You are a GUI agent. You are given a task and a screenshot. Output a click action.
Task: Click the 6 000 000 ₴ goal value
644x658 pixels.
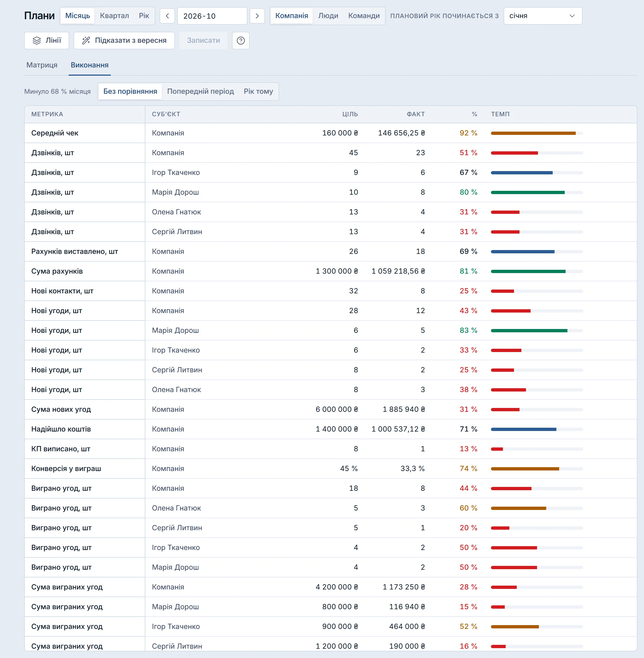tap(337, 410)
